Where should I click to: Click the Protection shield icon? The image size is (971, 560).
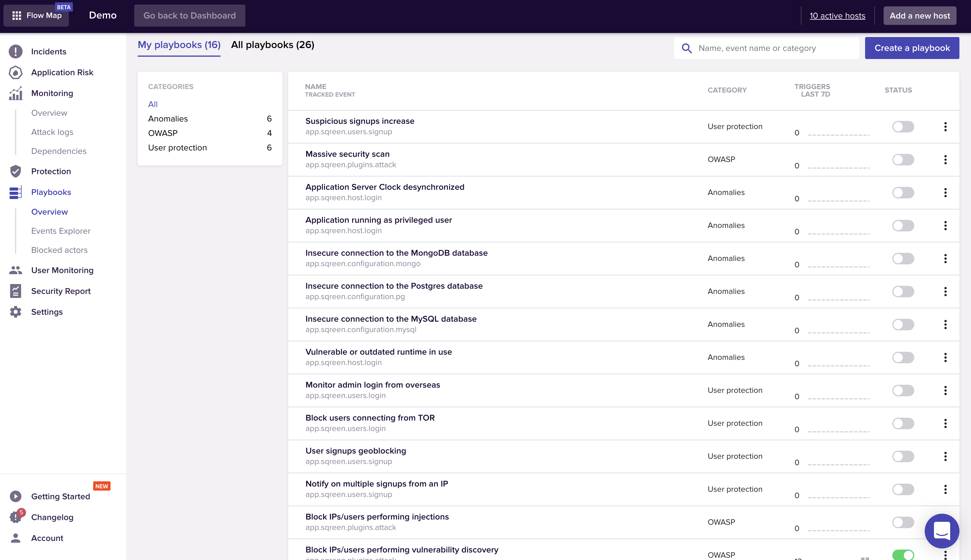tap(15, 171)
